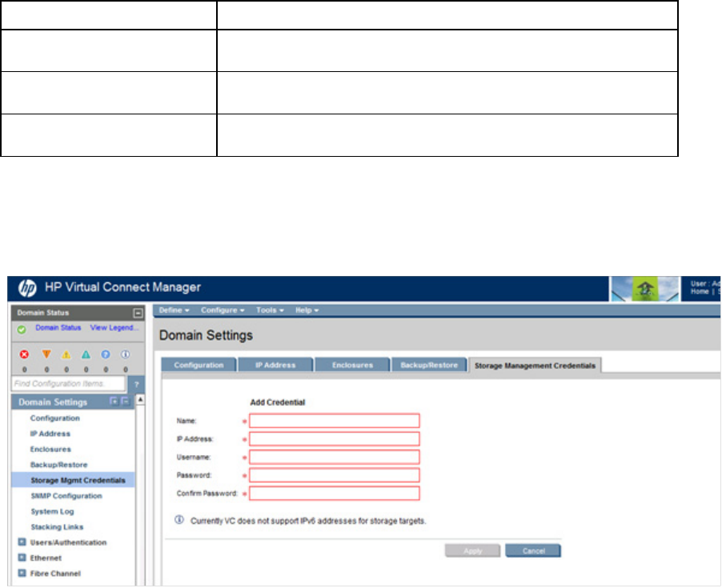Click the grayed Apply button

pyautogui.click(x=472, y=550)
